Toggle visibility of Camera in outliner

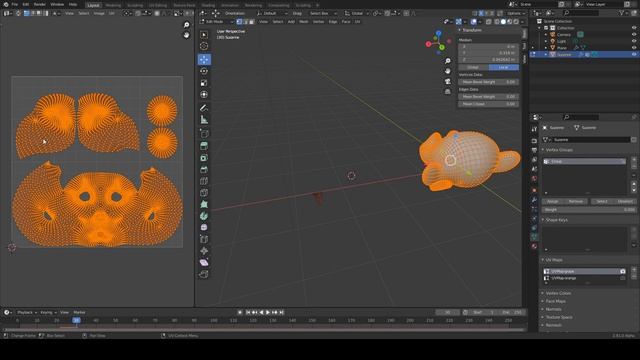pos(634,35)
